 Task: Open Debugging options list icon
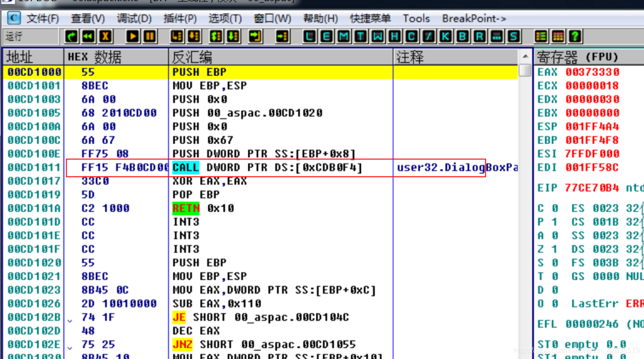pos(541,36)
